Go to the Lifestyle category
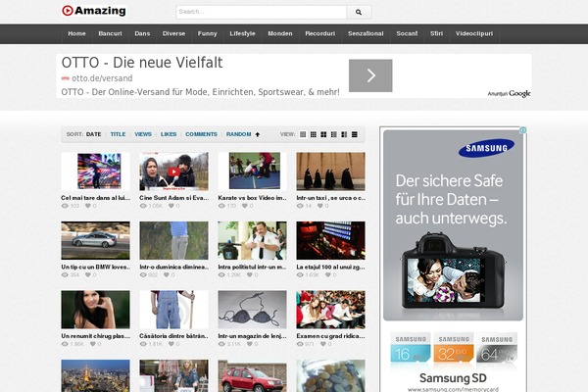 243,33
